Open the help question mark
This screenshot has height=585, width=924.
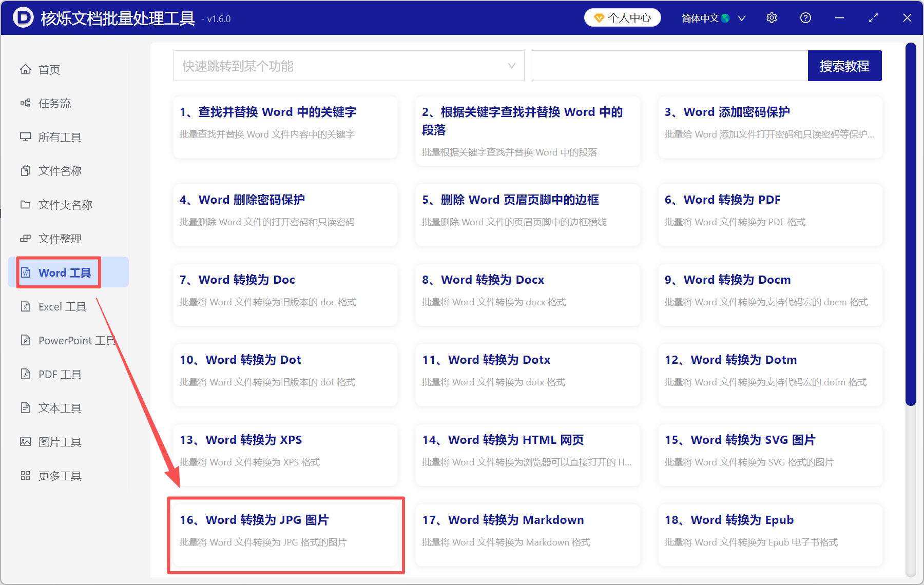click(x=805, y=17)
